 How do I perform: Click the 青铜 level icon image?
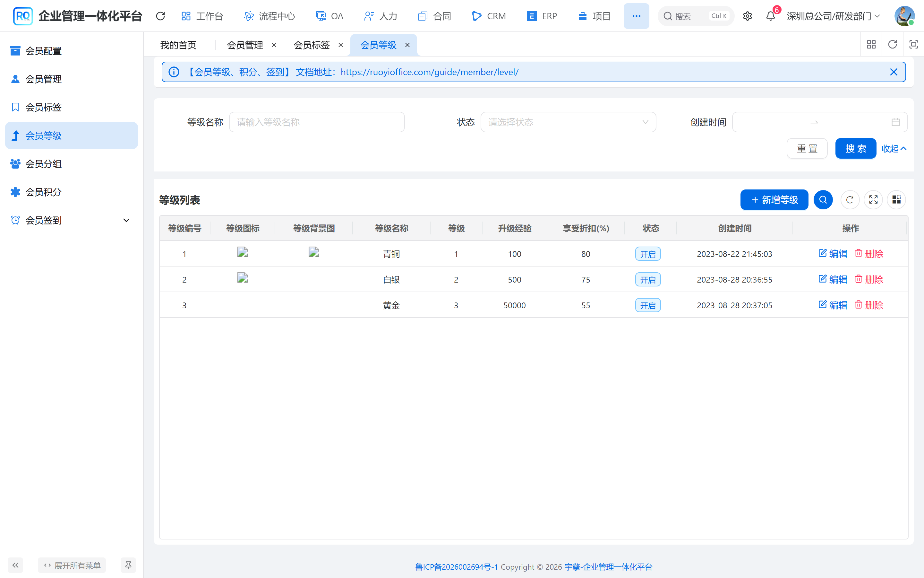[x=243, y=252]
